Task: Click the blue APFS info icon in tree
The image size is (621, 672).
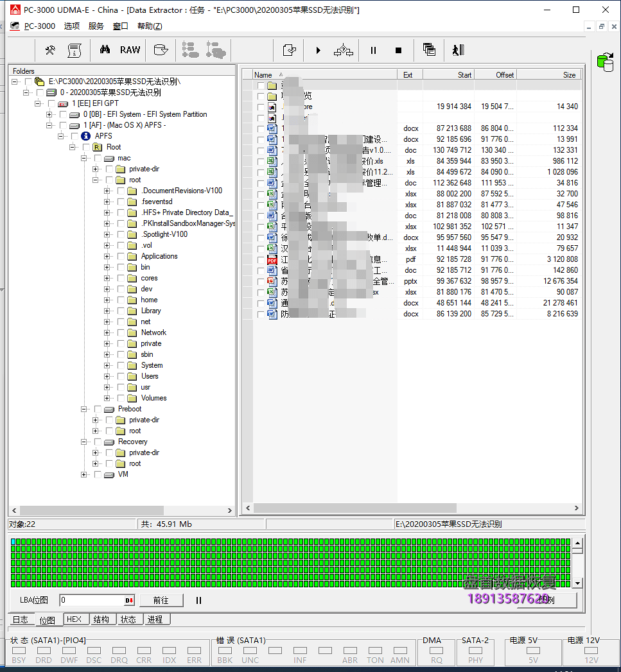Action: tap(86, 136)
